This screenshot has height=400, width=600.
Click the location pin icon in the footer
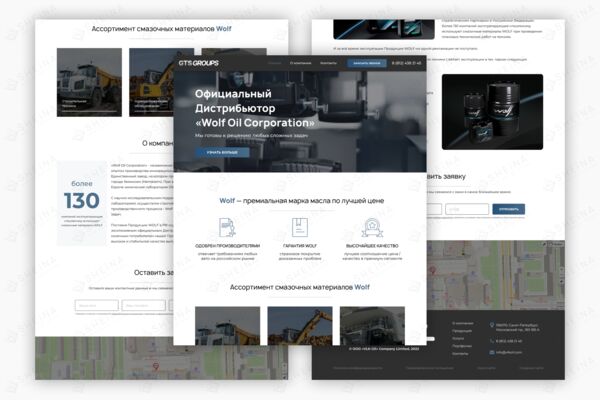(x=492, y=325)
